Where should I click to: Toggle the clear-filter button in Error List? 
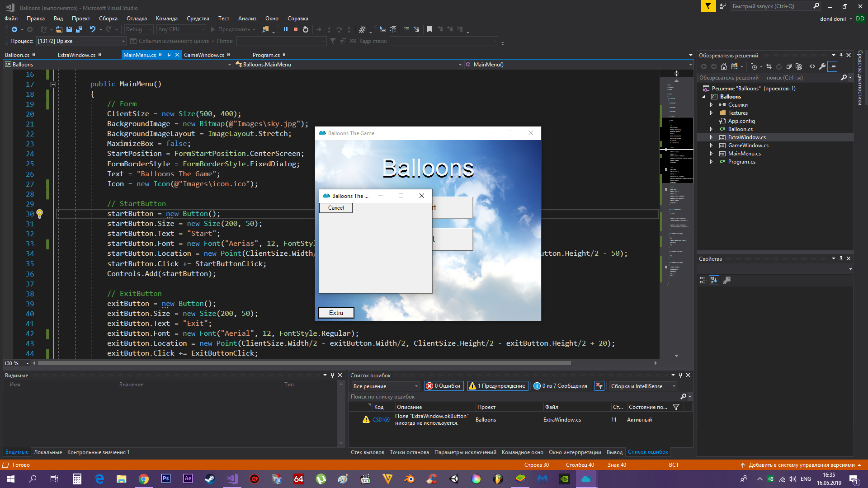pos(599,386)
